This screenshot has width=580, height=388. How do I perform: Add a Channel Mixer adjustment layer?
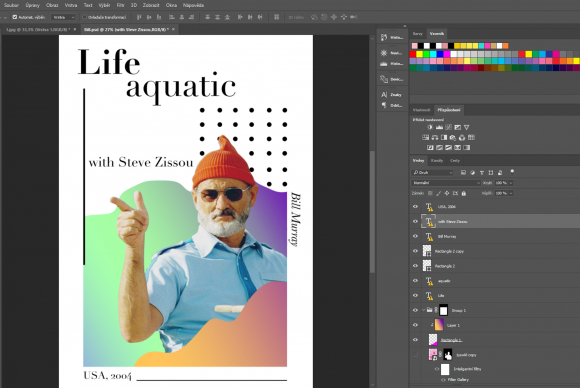462,138
